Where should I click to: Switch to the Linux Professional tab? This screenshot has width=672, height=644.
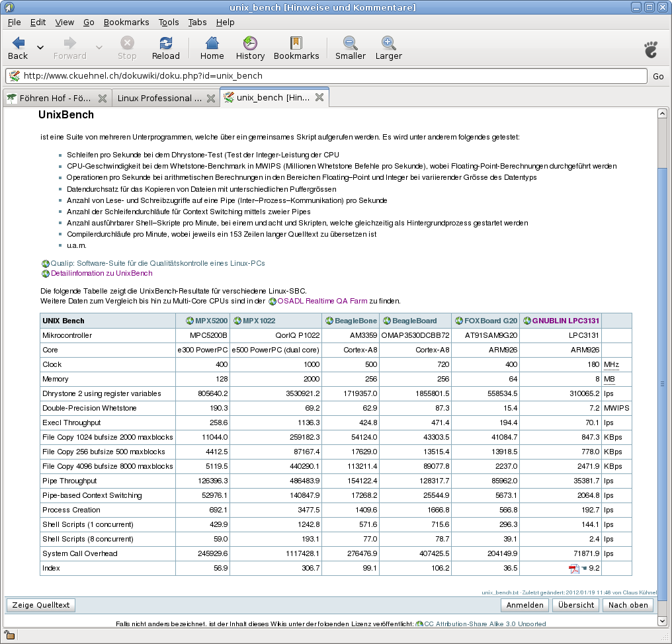point(166,98)
